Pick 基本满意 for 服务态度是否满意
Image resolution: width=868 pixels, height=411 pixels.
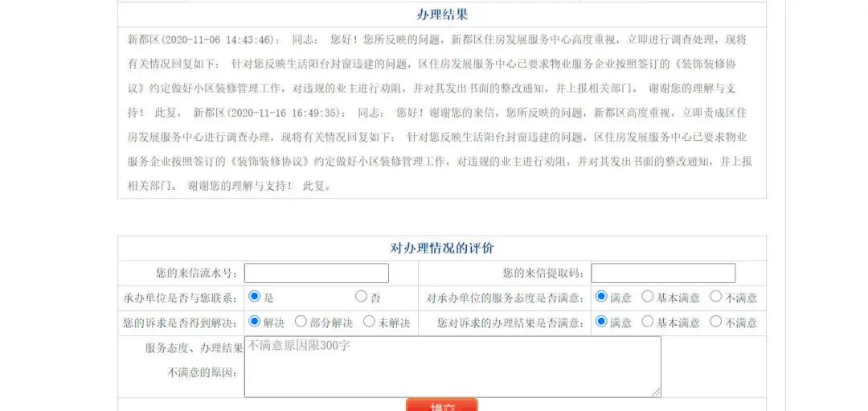coord(648,297)
